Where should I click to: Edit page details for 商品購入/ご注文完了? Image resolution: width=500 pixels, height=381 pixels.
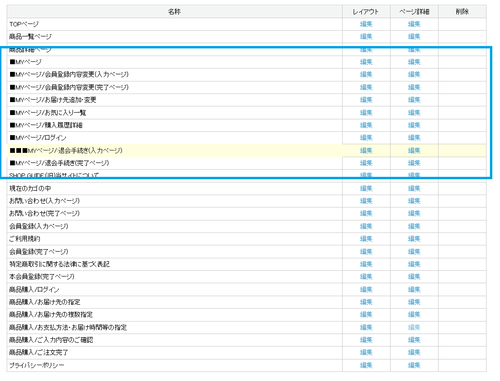click(414, 353)
